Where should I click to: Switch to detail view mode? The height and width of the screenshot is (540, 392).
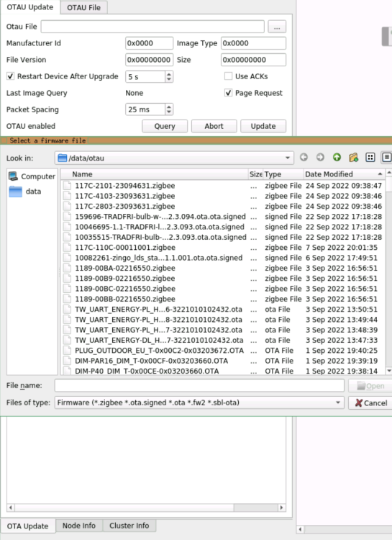pyautogui.click(x=386, y=158)
